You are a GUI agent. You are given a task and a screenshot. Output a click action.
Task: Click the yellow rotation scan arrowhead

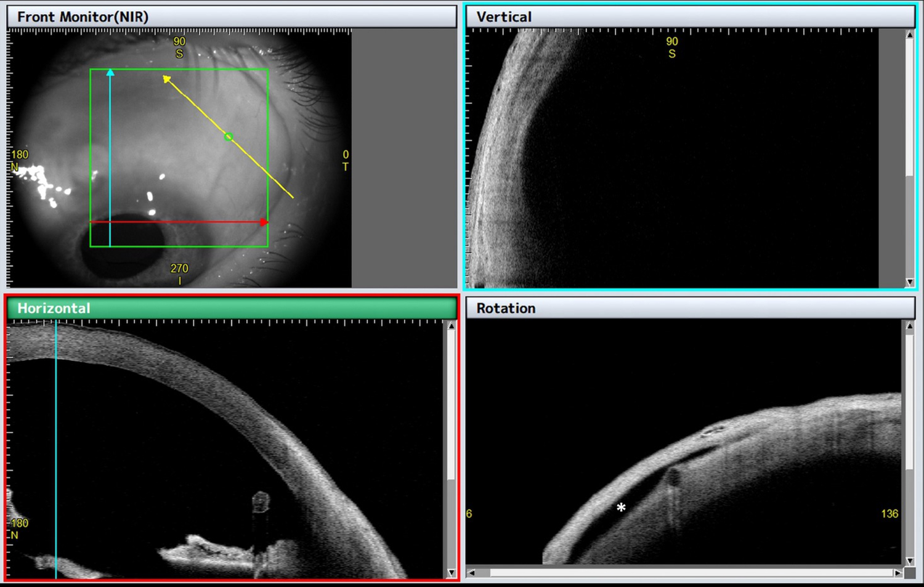coord(166,78)
